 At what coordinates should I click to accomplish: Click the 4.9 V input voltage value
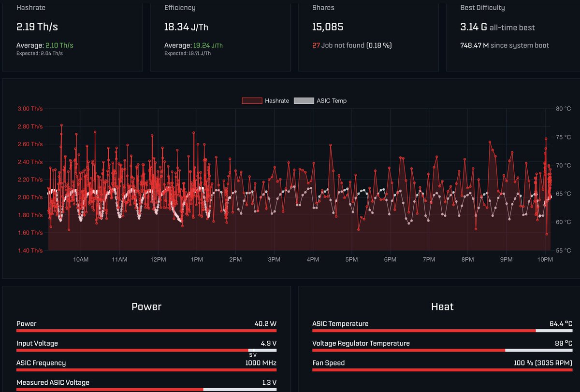(268, 343)
